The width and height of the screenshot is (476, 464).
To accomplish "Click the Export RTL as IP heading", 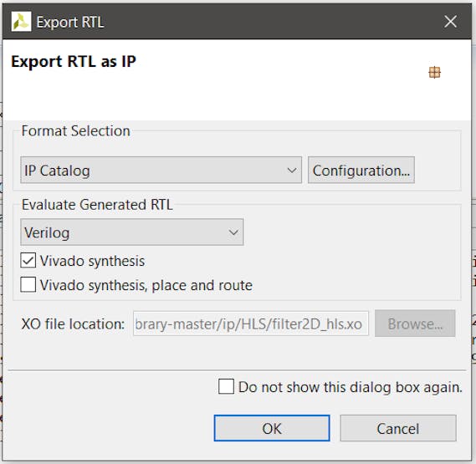I will [74, 62].
